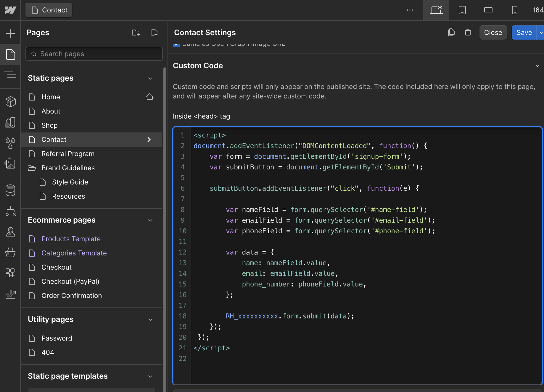Screen dimensions: 544x392
Task: Click inside the head tag code editor
Action: pos(358,256)
